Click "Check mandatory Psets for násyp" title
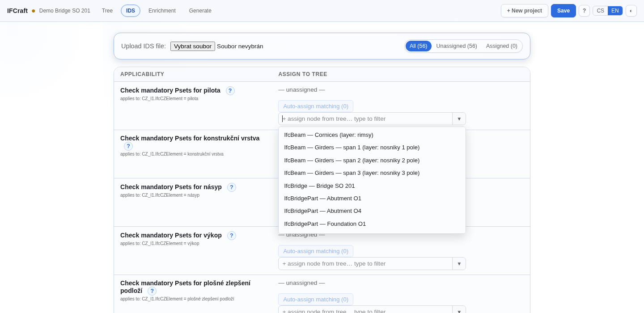 pyautogui.click(x=171, y=187)
